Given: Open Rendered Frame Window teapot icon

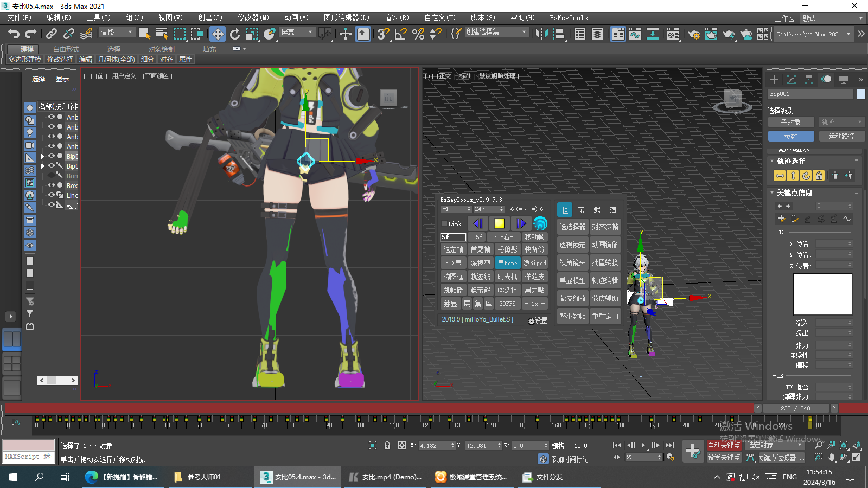Looking at the screenshot, I should pyautogui.click(x=711, y=34).
